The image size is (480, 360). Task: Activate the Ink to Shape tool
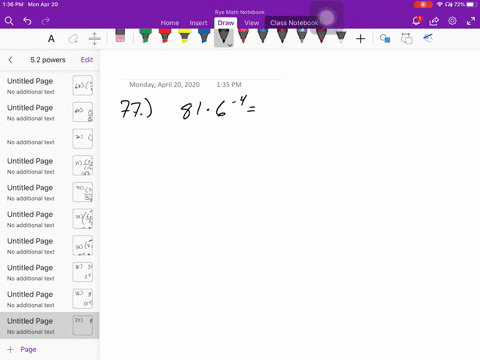click(407, 39)
